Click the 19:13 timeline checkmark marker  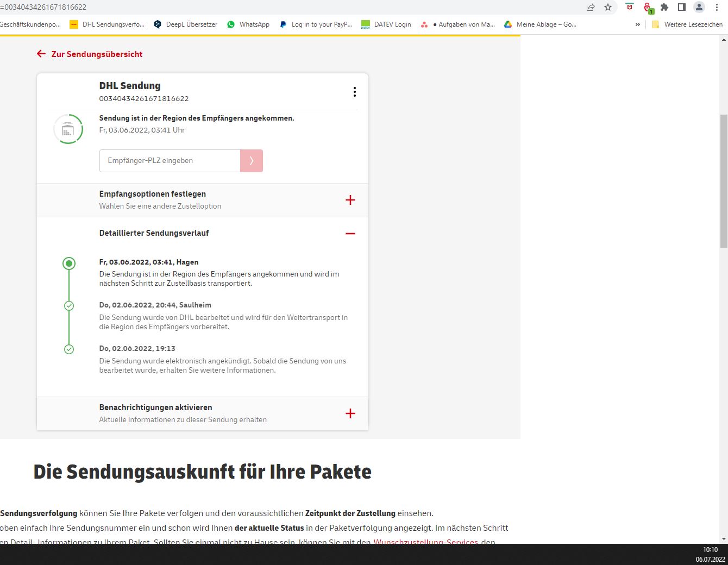click(69, 349)
